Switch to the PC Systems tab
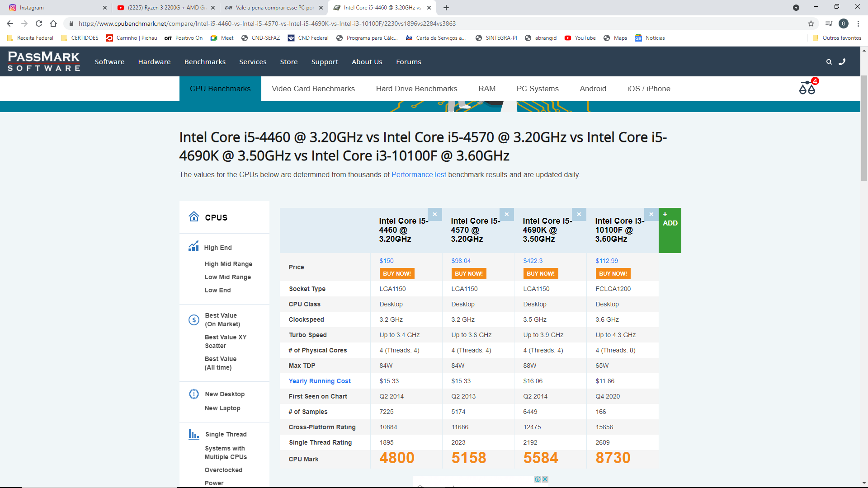Image resolution: width=868 pixels, height=488 pixels. (x=538, y=89)
